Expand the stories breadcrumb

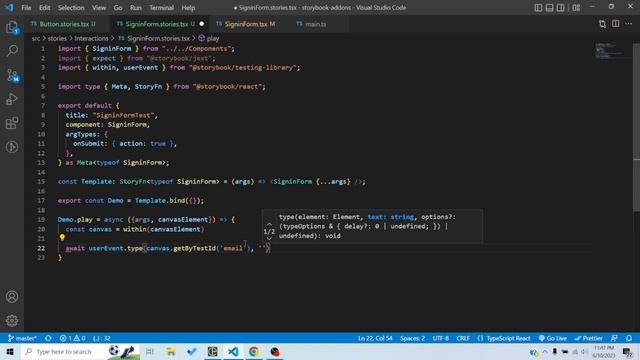point(57,38)
